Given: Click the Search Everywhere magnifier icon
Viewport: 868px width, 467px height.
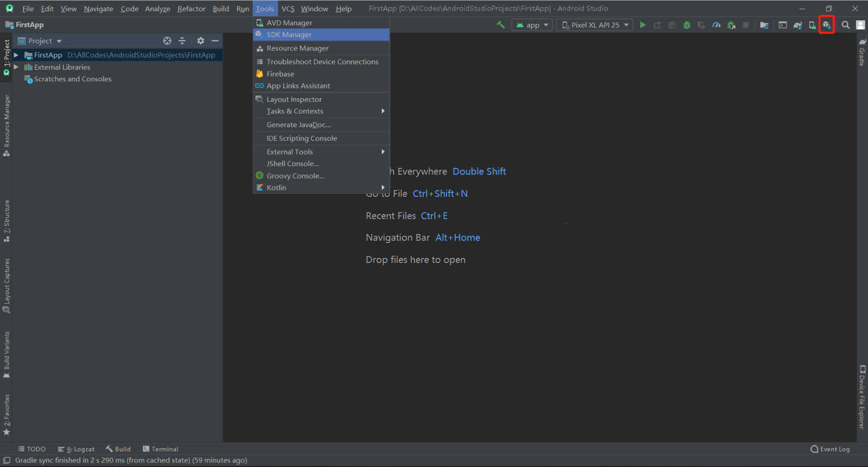Looking at the screenshot, I should (846, 25).
